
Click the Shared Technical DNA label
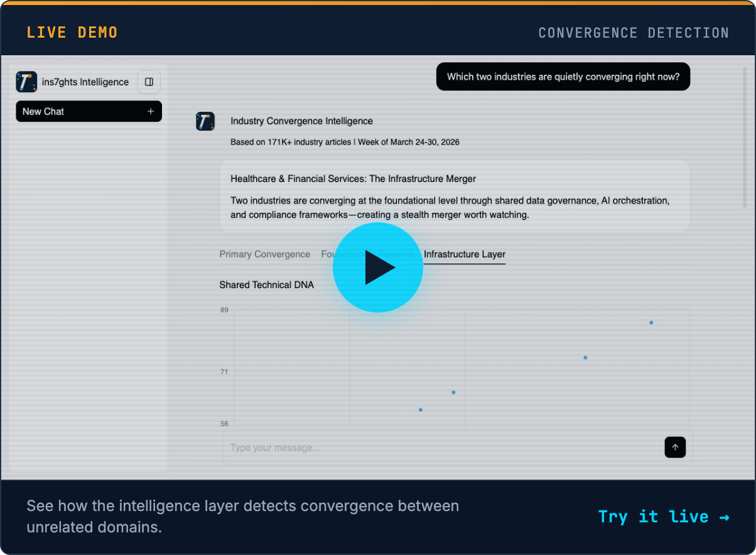[x=266, y=285]
